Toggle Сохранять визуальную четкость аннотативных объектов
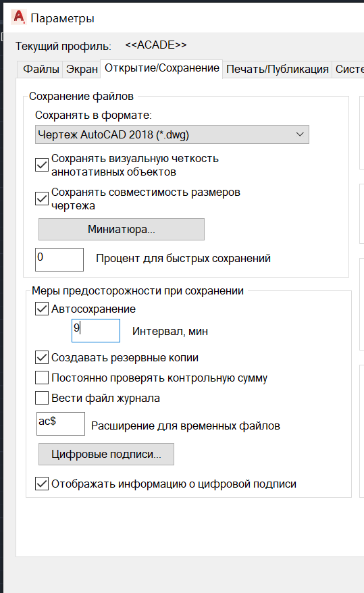This screenshot has height=593, width=364. click(x=42, y=165)
